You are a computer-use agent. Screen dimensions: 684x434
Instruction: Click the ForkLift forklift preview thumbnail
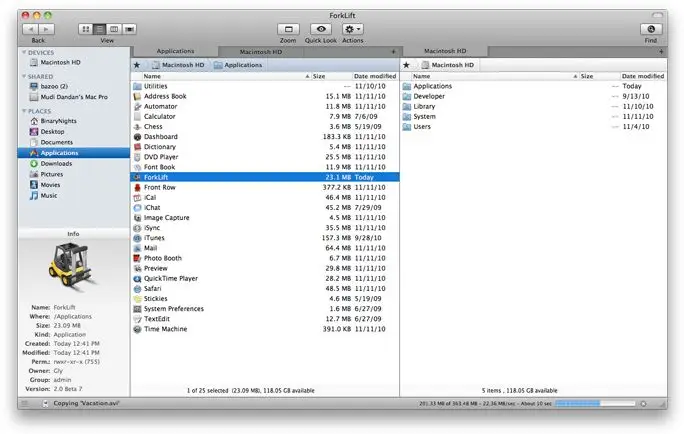coord(72,266)
